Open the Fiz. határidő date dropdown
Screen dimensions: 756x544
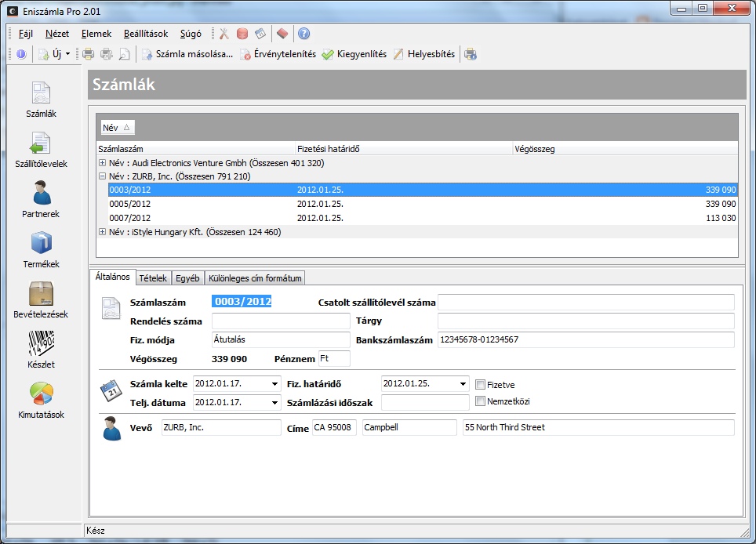click(462, 384)
